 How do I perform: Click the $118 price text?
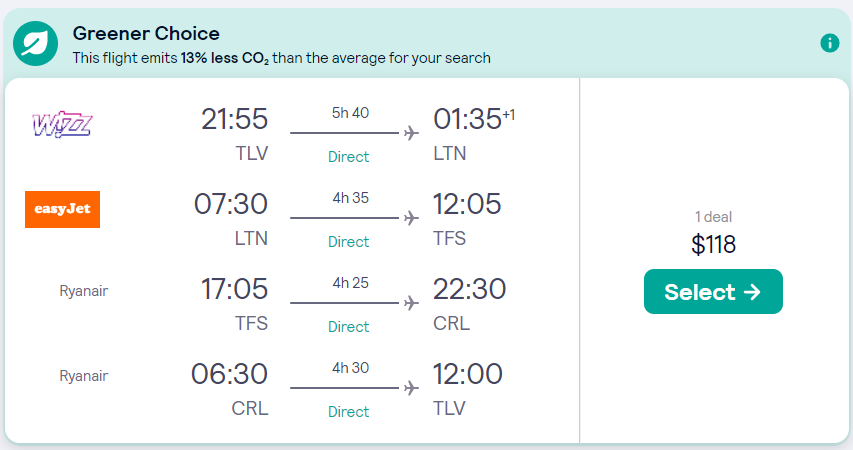coord(713,244)
